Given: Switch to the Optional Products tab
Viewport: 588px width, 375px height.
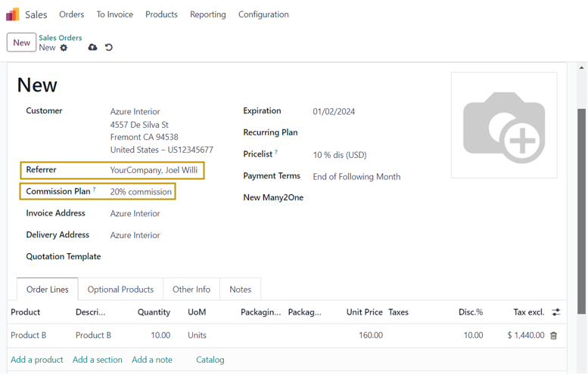Looking at the screenshot, I should tap(120, 290).
